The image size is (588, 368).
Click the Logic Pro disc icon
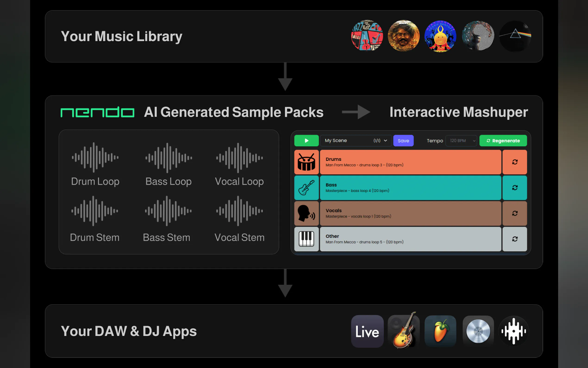(x=478, y=331)
